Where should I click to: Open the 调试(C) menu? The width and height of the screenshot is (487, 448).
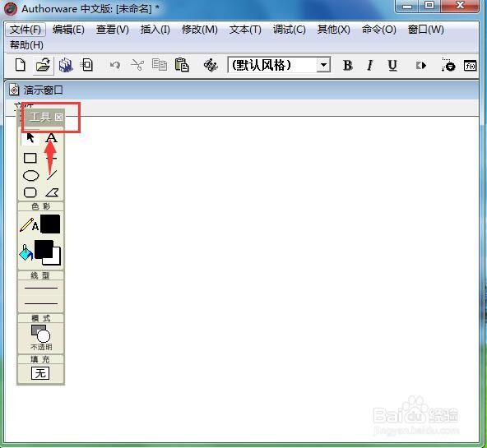[x=290, y=30]
